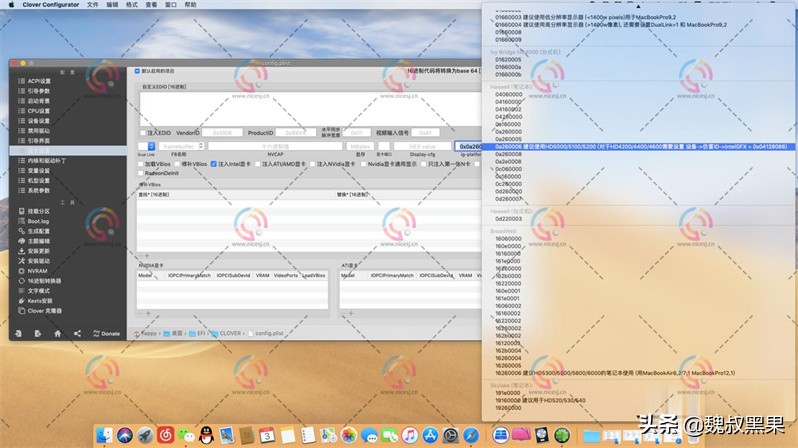The height and width of the screenshot is (448, 798).
Task: Select 01660003 entry in platform-id list
Action: pyautogui.click(x=585, y=17)
